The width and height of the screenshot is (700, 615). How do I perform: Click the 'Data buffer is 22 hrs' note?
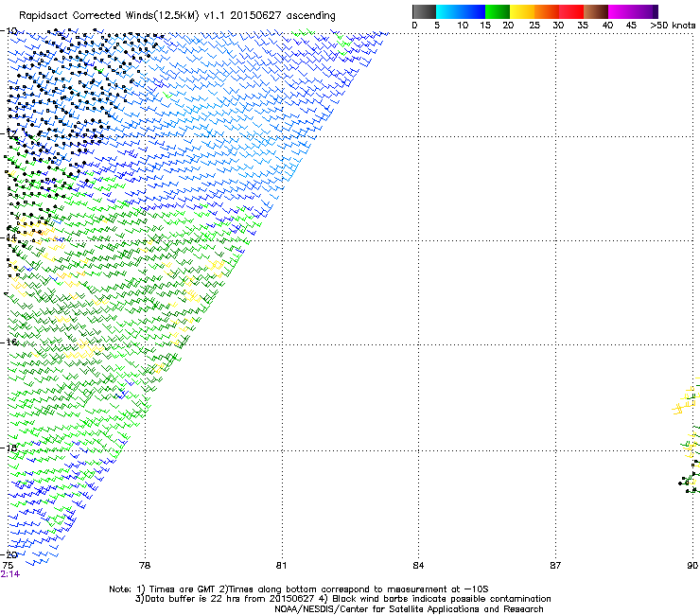342,599
